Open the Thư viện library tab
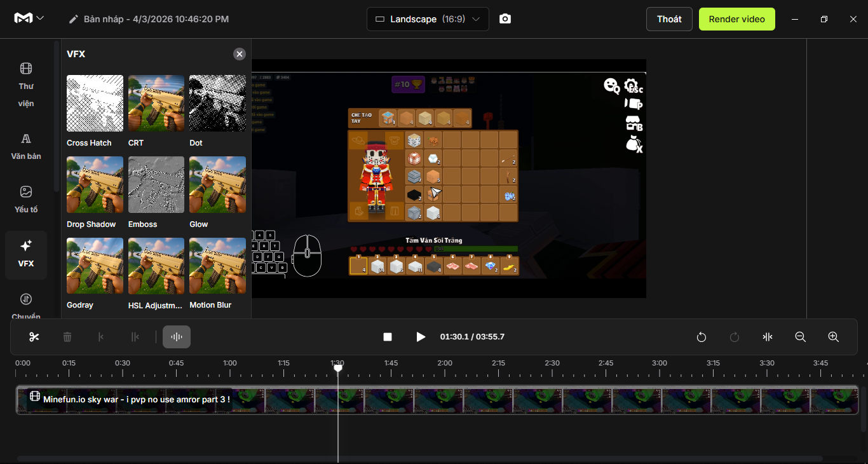 pyautogui.click(x=26, y=85)
